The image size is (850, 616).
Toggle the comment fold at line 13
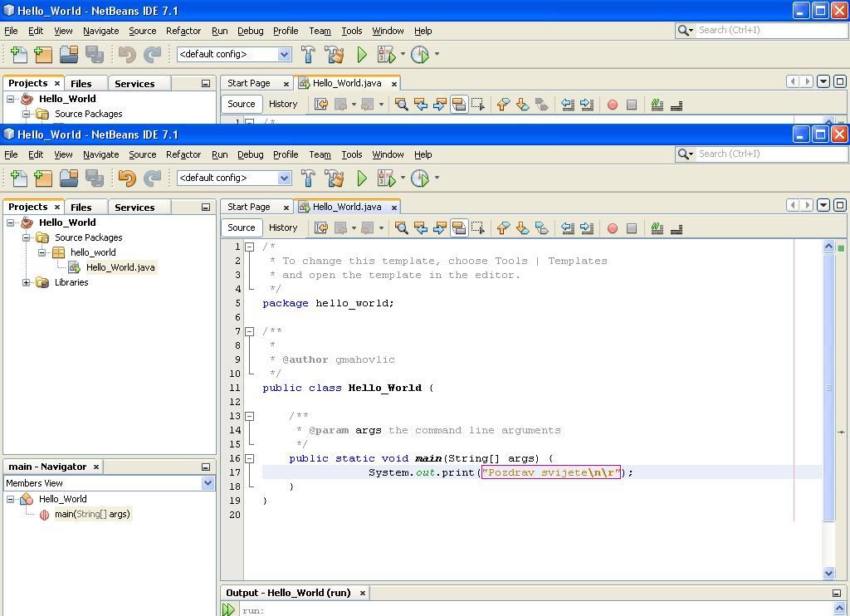point(249,416)
